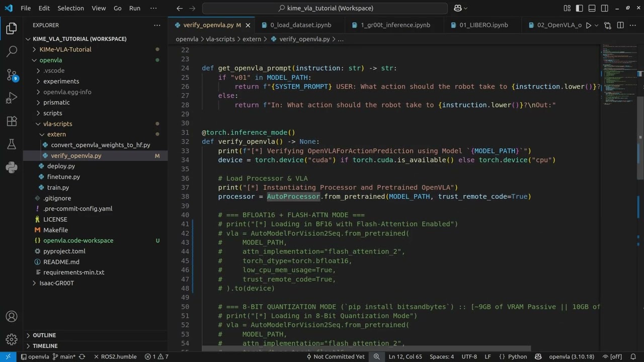Image resolution: width=644 pixels, height=362 pixels.
Task: Expand the Isaac-GR00T folder
Action: [56, 283]
